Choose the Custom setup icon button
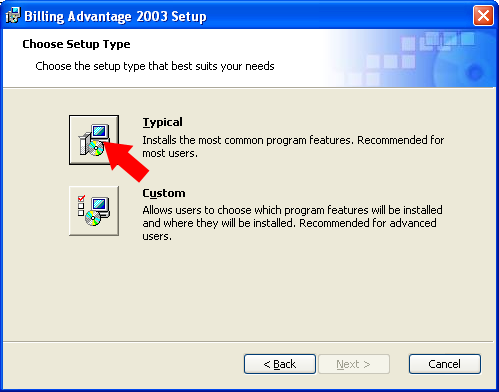This screenshot has height=392, width=499. (94, 211)
